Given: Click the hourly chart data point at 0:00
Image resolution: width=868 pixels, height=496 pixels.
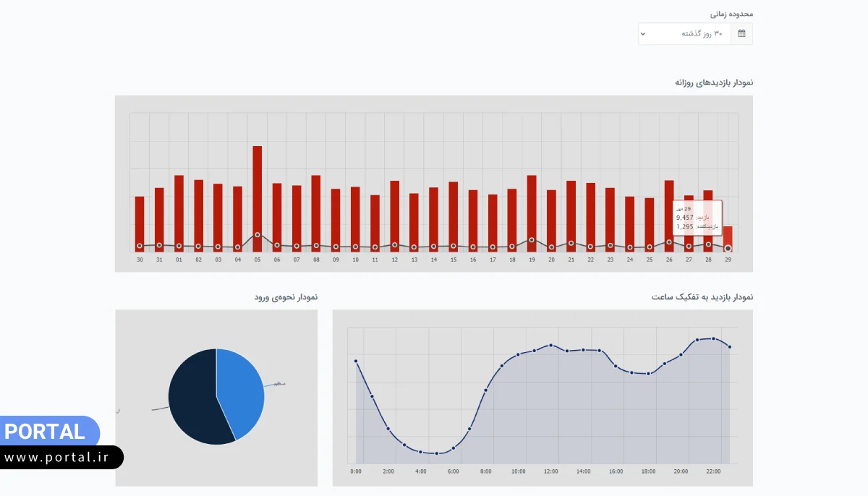Looking at the screenshot, I should tap(356, 361).
